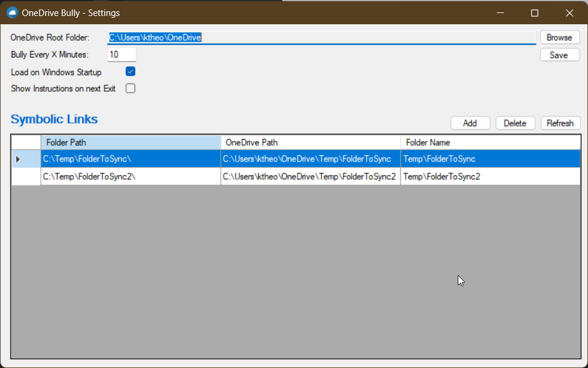This screenshot has height=368, width=588.
Task: Select the C:\Temp\FolderToSync2\ folder path cell
Action: (x=131, y=176)
